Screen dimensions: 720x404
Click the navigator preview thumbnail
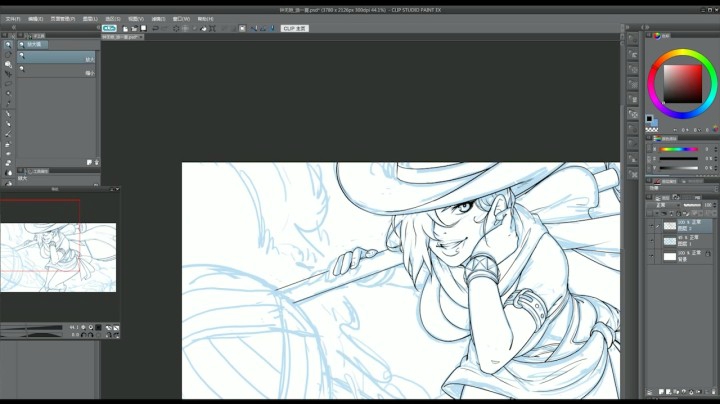[58, 257]
